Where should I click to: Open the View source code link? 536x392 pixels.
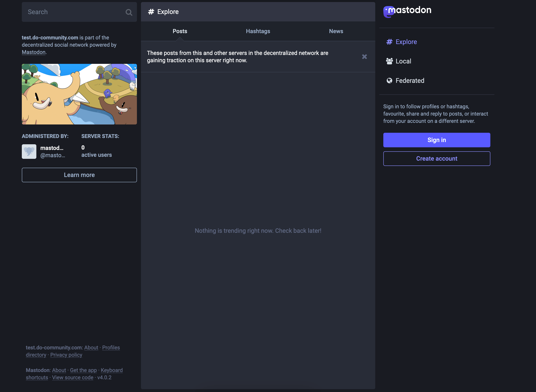point(73,377)
